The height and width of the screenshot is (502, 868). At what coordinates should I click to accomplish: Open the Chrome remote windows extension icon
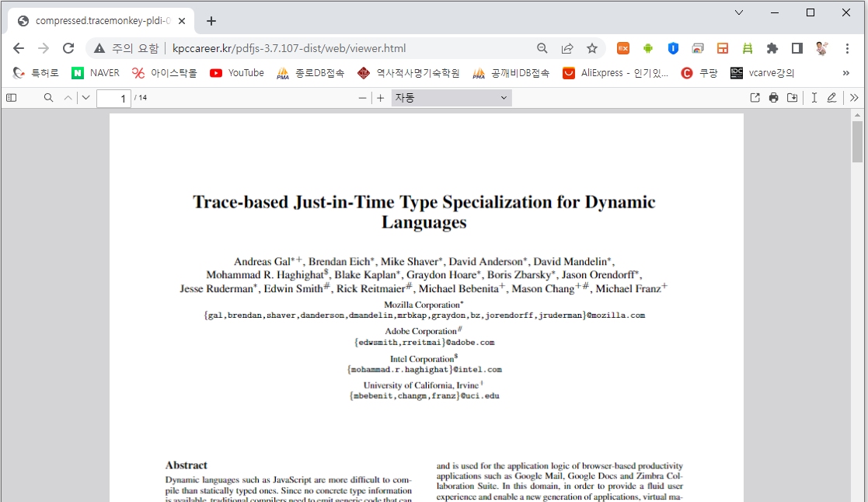tap(698, 48)
